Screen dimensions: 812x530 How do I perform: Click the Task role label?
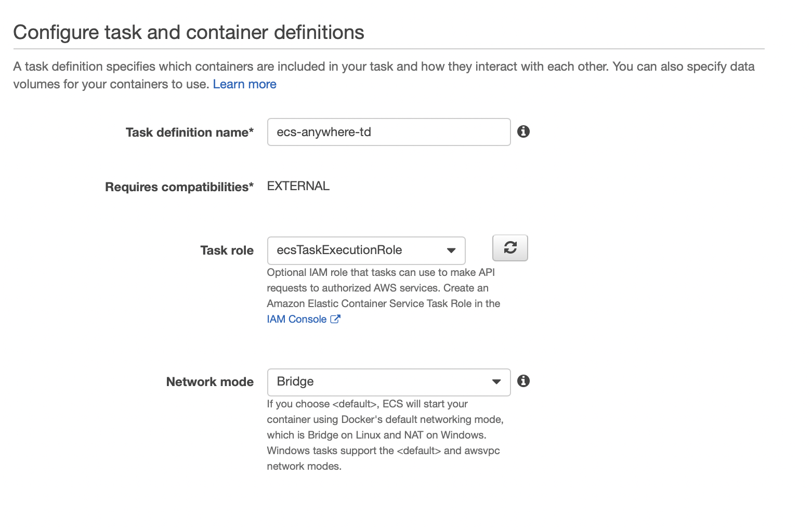click(227, 250)
